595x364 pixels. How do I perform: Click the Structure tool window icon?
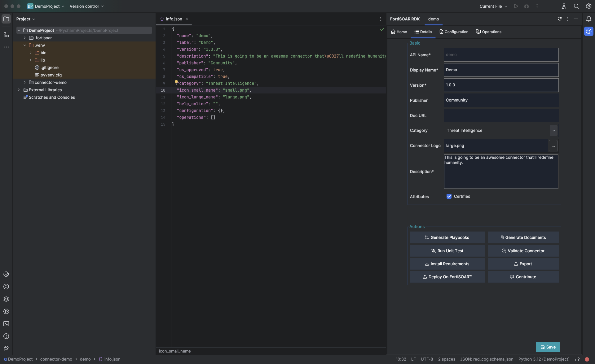pos(6,35)
